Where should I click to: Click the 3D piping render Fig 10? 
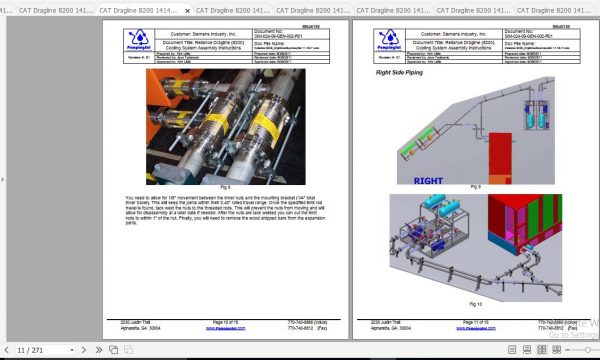pyautogui.click(x=476, y=248)
